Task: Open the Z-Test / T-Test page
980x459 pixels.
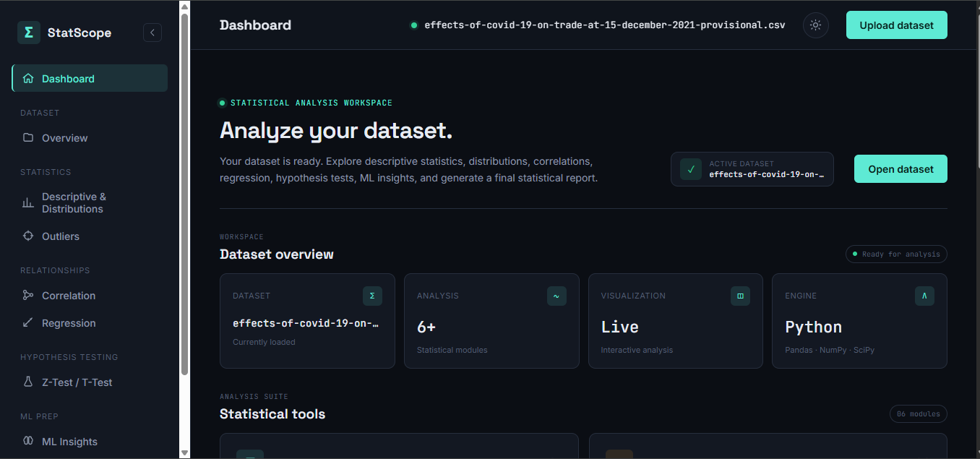Action: (90, 382)
